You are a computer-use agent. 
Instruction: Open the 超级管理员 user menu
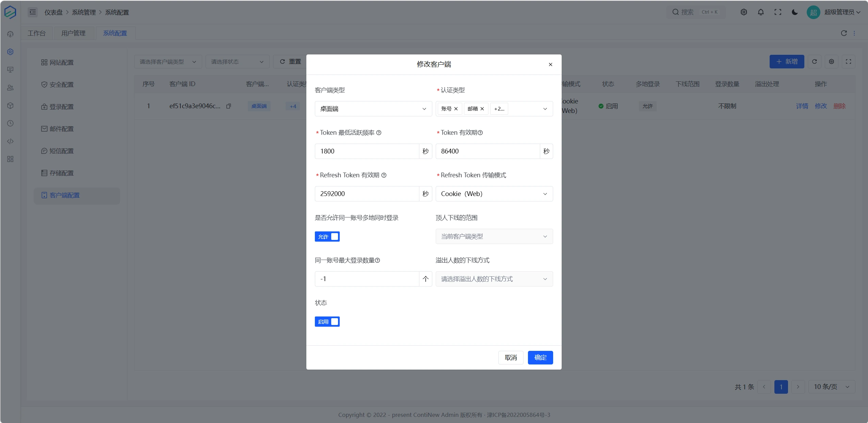point(834,12)
